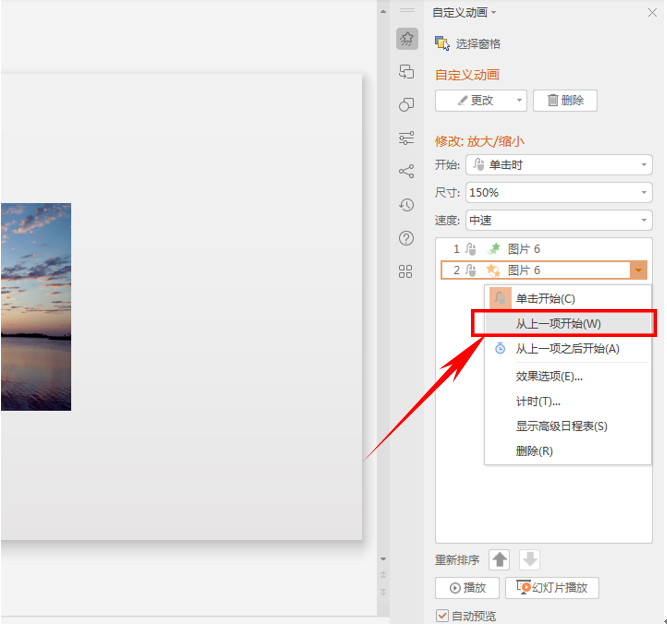Screen dimensions: 667x625
Task: Close the custom animation task pane
Action: pyautogui.click(x=652, y=13)
